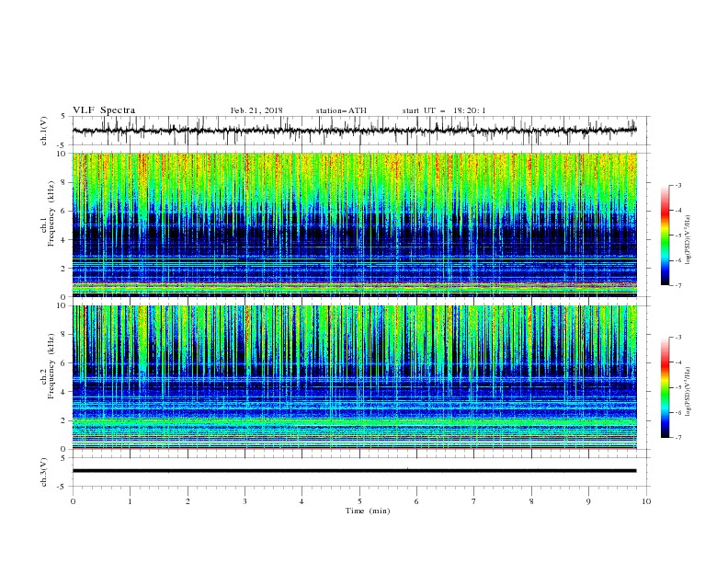Click the 'station=ATH' label
Viewport: 728px width, 563px height.
tap(341, 110)
